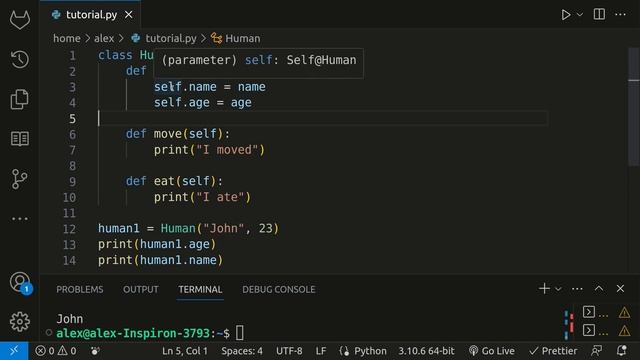The image size is (640, 360).
Task: Create a new terminal with plus icon
Action: (x=544, y=289)
